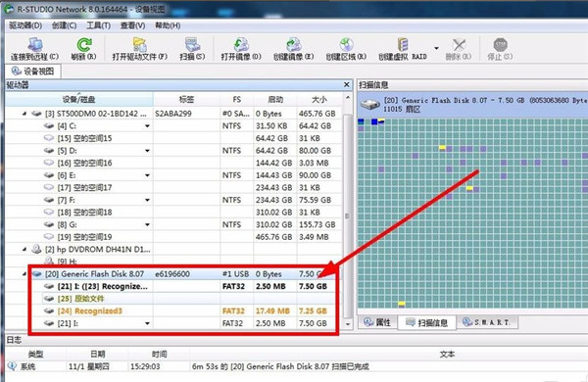This screenshot has height=382, width=588.
Task: Open the Drive (D) menu
Action: point(25,25)
